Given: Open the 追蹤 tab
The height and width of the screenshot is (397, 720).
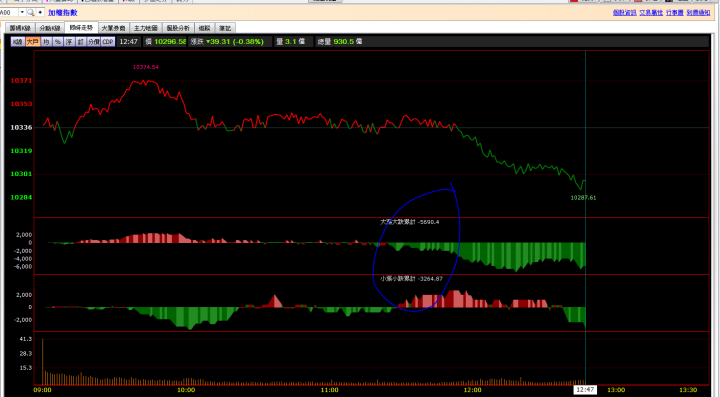Looking at the screenshot, I should click(x=204, y=28).
